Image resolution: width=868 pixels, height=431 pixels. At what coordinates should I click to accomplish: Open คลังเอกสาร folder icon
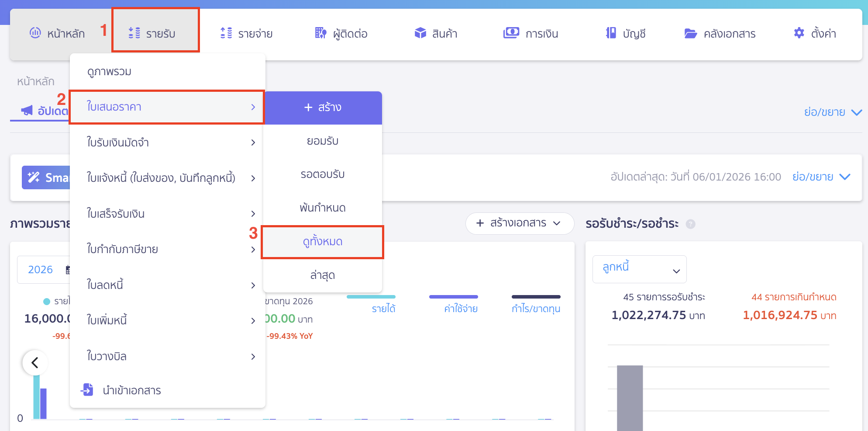[690, 34]
